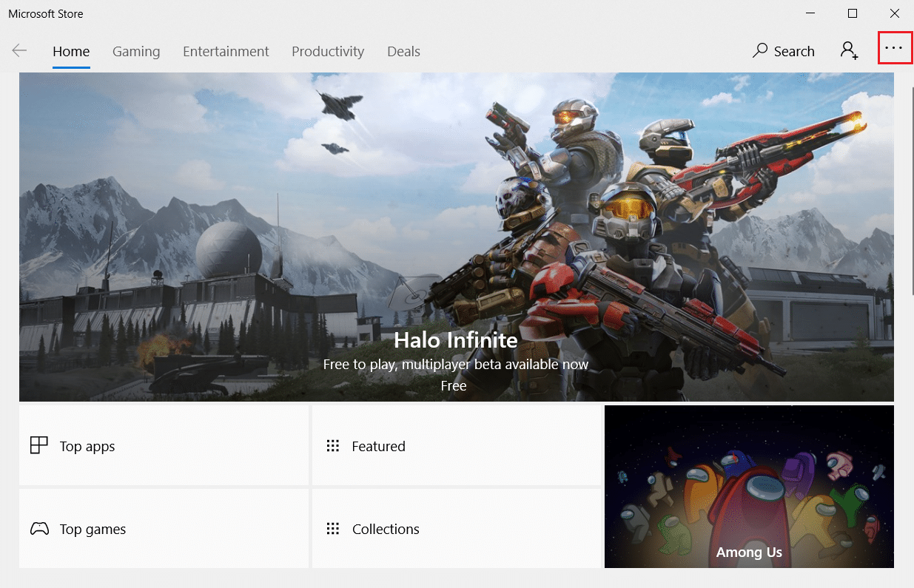Screen dimensions: 914x588
Task: Click the Halo Infinite title text
Action: click(x=455, y=339)
